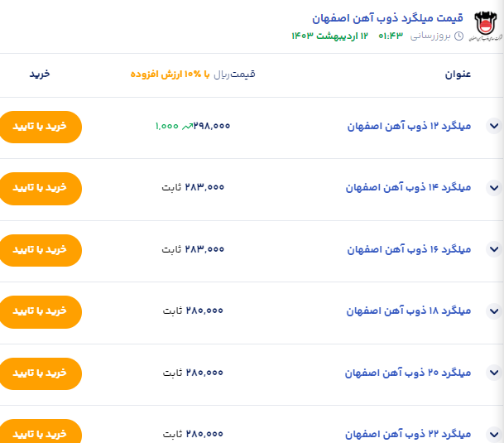Open the میلگرد ۱۲ ذوب آهن اصفهان link
The width and height of the screenshot is (504, 443).
click(408, 127)
